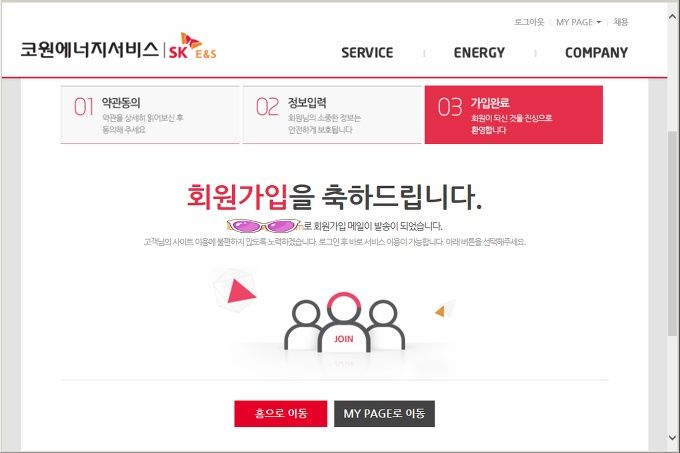Open the 채용 link
Viewport: 680px width, 453px height.
click(621, 22)
